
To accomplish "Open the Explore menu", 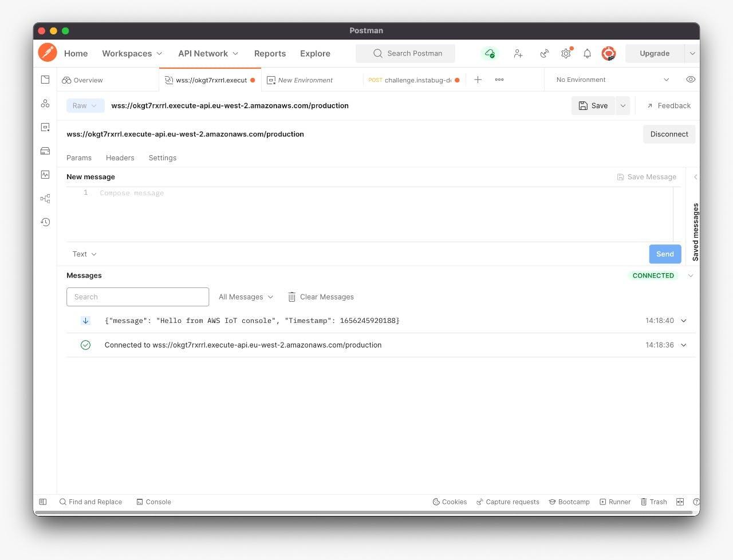I will pos(315,53).
